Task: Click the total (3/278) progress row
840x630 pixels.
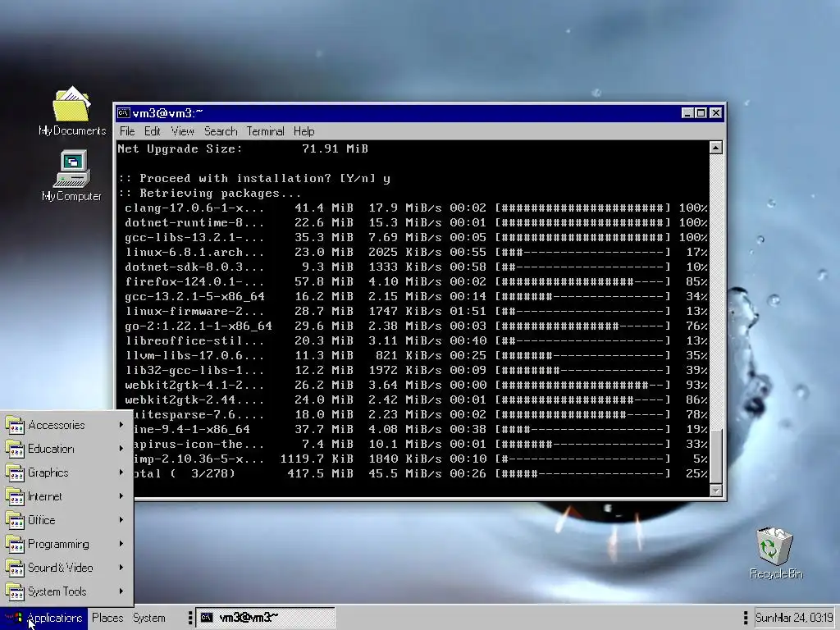Action: click(x=421, y=474)
